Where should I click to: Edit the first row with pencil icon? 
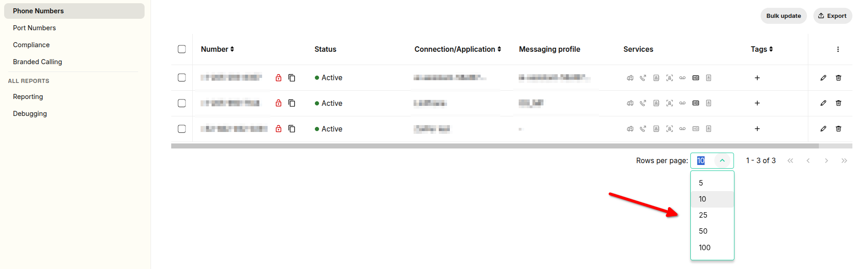point(823,78)
